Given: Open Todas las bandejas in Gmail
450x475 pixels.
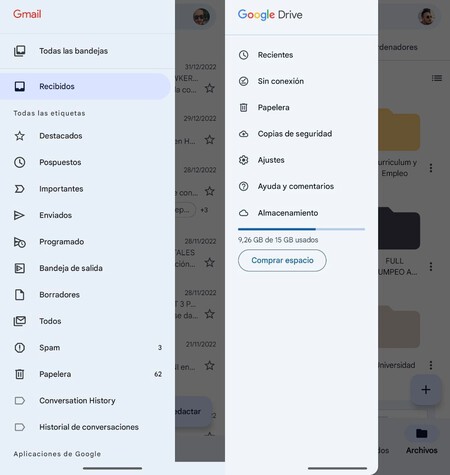Looking at the screenshot, I should coord(87,51).
